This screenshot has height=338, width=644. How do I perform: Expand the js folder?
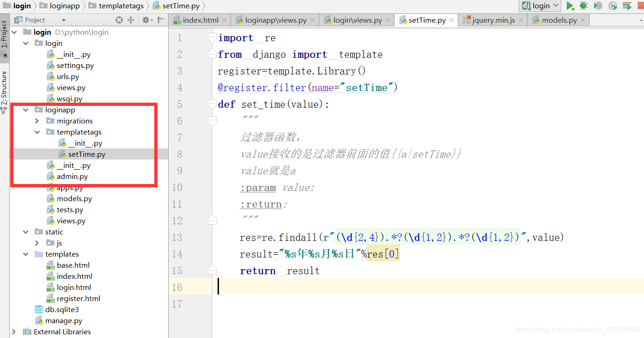(37, 243)
